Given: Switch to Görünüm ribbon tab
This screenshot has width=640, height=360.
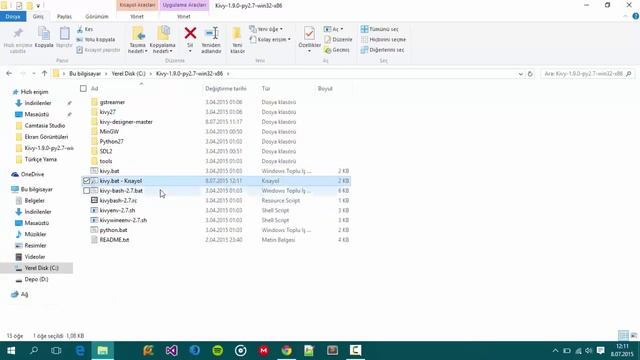Looking at the screenshot, I should pos(97,16).
